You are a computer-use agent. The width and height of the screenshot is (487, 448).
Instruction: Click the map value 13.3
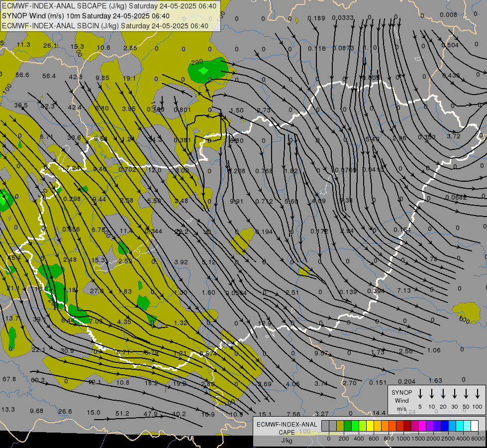[8, 409]
